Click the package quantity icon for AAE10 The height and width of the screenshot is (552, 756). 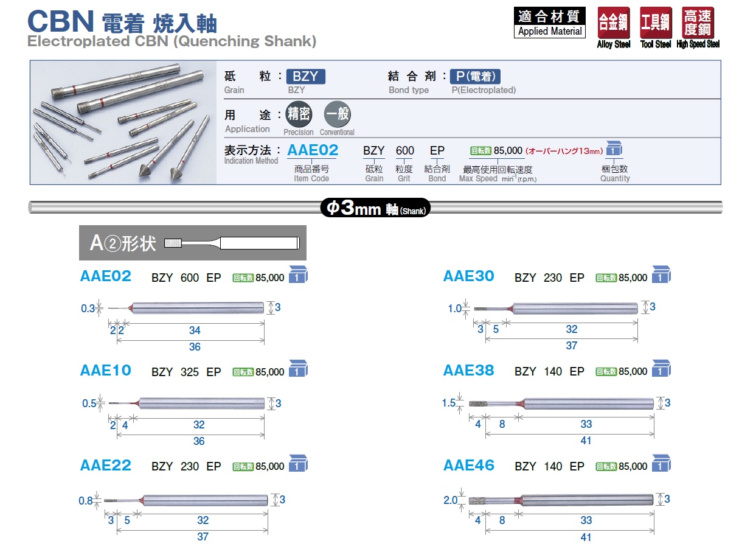tap(297, 370)
